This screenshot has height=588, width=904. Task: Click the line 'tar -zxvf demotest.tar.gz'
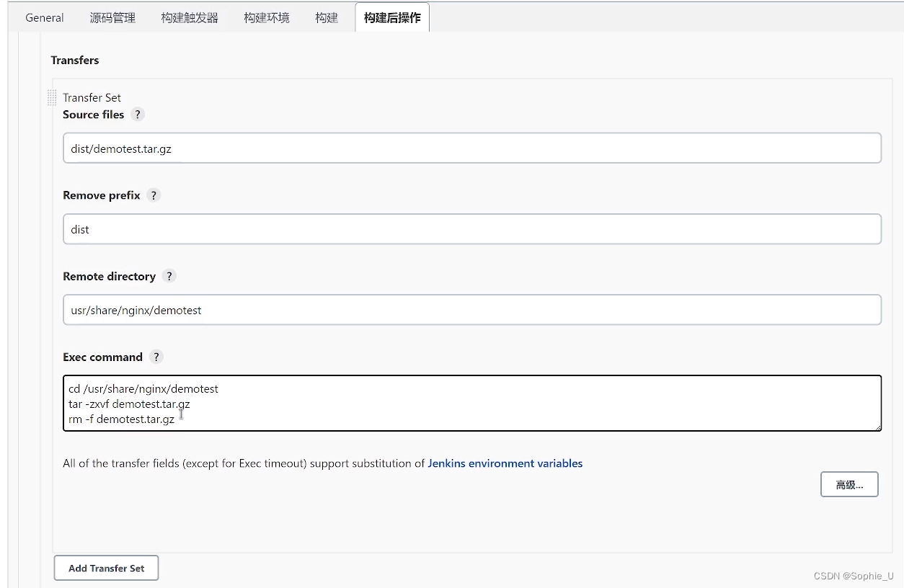click(x=129, y=404)
